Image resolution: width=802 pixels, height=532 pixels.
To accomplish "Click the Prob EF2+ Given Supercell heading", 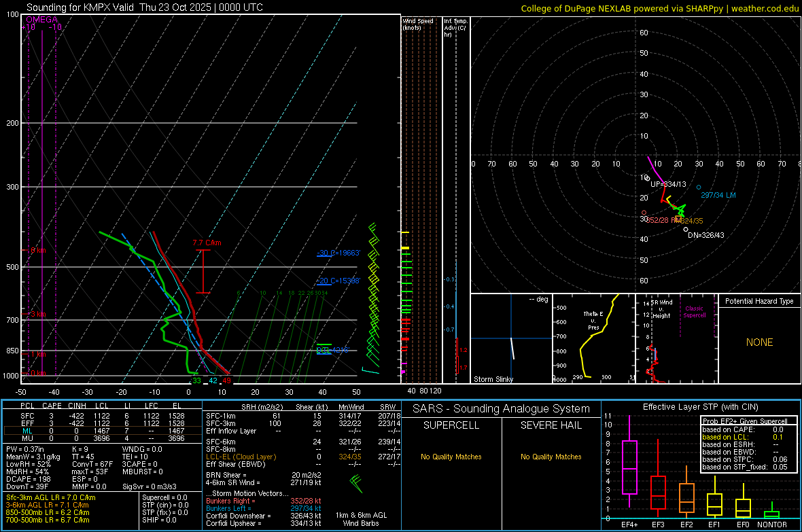I will pyautogui.click(x=745, y=421).
